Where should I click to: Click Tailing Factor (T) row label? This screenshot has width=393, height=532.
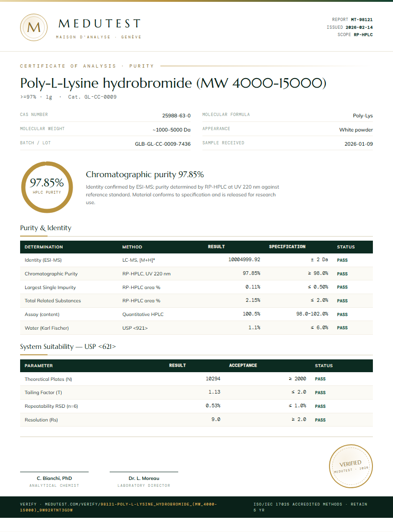pos(43,393)
